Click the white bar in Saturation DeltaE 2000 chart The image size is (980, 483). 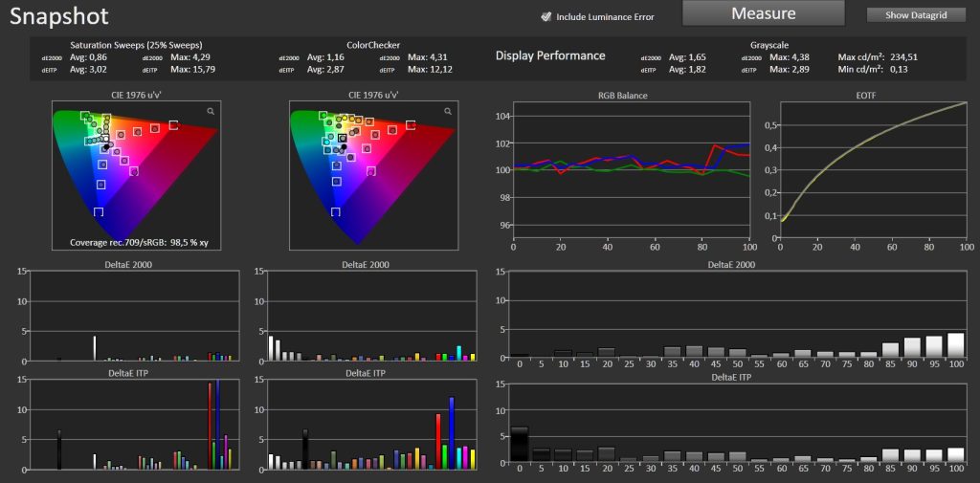click(x=95, y=349)
